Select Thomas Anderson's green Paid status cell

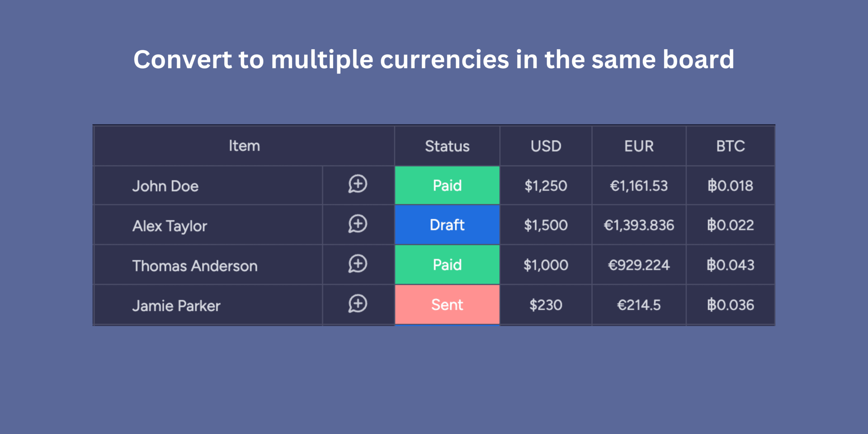point(447,264)
